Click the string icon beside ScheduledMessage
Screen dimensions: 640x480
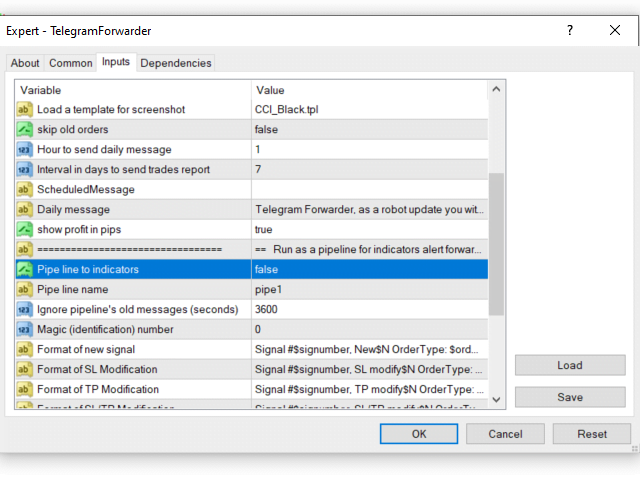coord(24,189)
